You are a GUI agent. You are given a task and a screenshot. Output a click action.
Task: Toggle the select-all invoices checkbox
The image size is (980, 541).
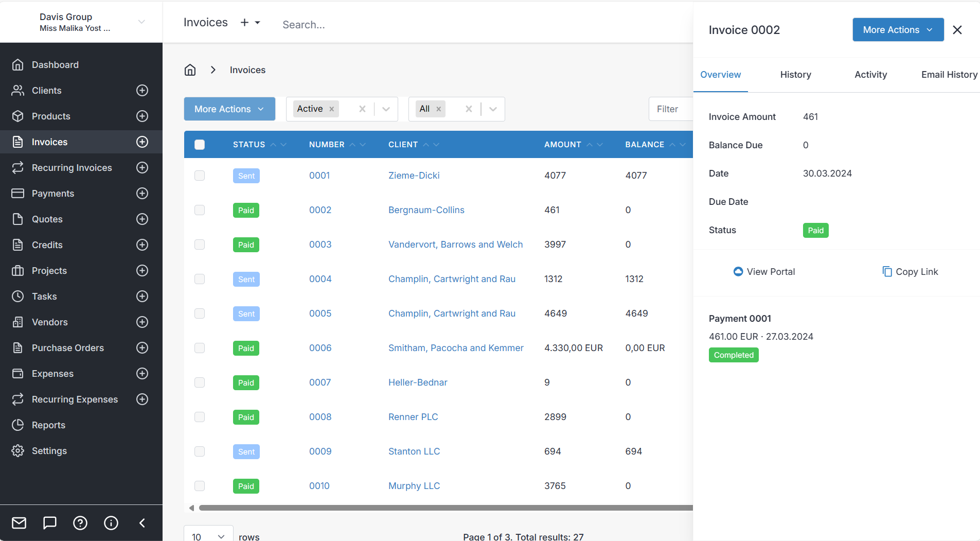(x=199, y=145)
